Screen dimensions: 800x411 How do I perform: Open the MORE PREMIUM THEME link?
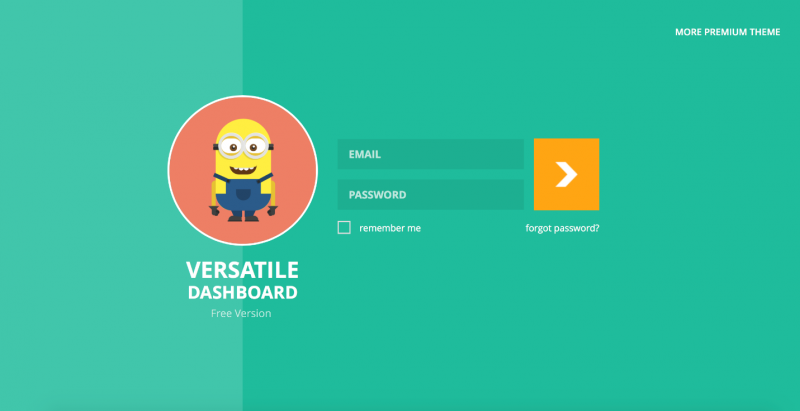click(x=728, y=32)
